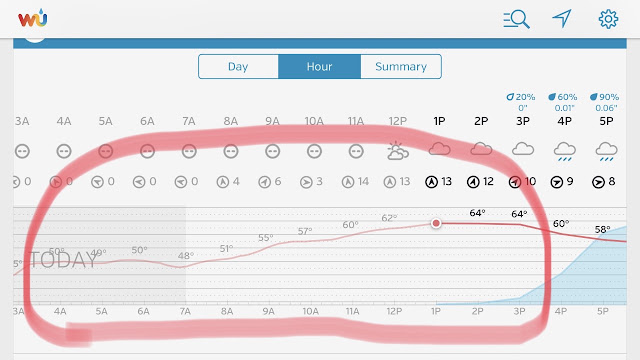Select the 3P hour column header
Image resolution: width=640 pixels, height=360 pixels.
[523, 121]
